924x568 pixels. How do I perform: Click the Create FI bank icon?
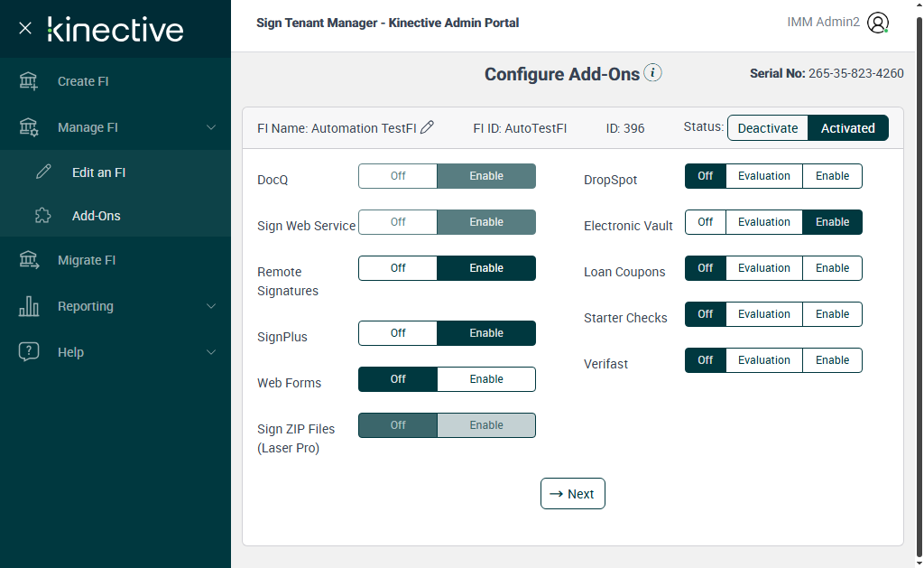[x=28, y=80]
